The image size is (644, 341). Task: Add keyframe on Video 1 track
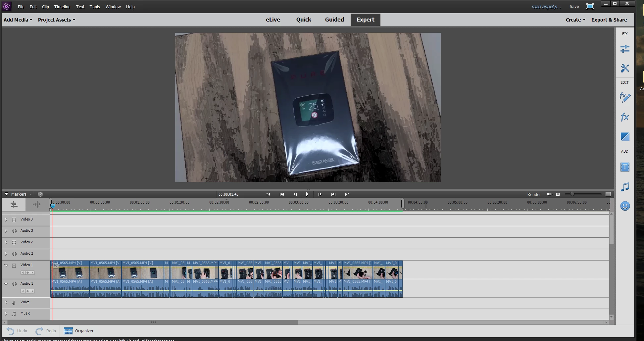[27, 273]
